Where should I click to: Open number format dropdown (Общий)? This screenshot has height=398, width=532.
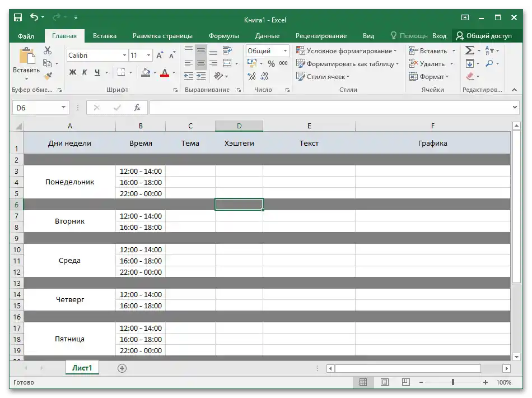pyautogui.click(x=286, y=51)
